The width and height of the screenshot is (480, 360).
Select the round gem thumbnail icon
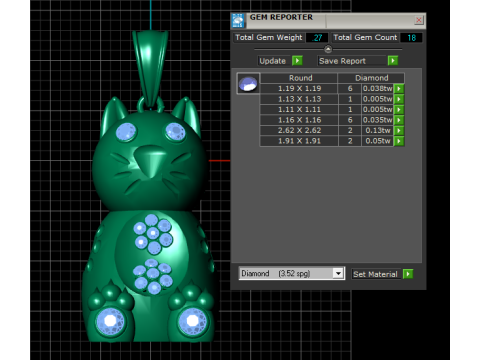248,83
